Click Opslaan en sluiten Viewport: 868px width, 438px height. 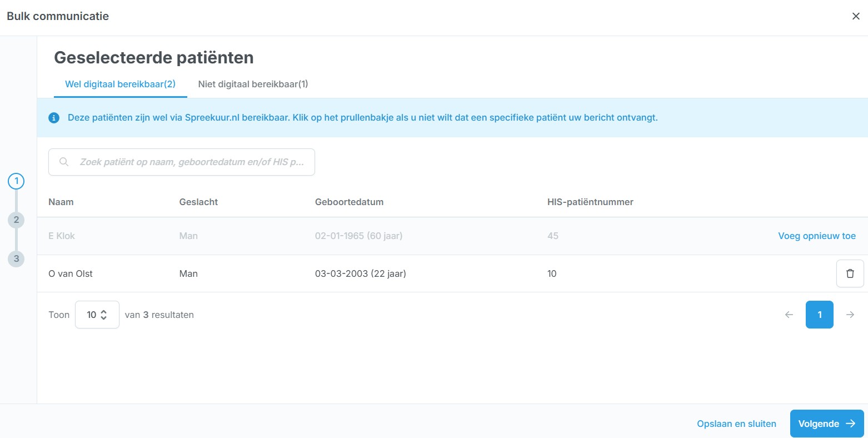tap(736, 424)
